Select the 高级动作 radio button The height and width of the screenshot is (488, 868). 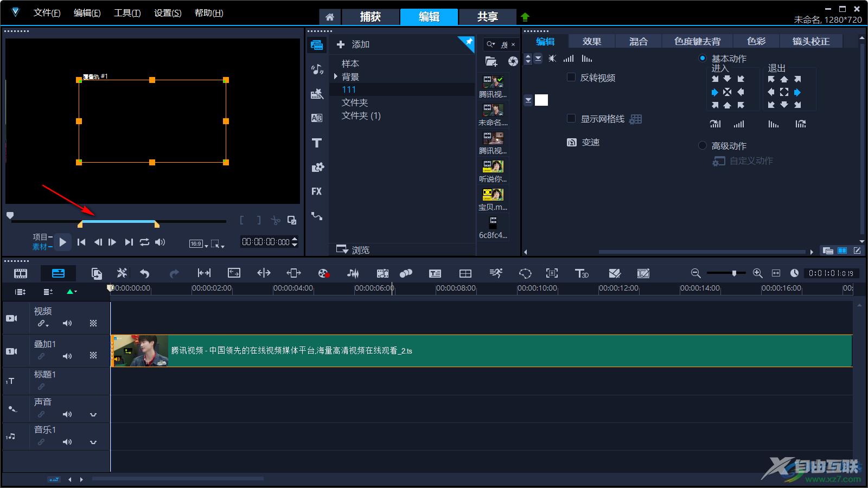click(x=703, y=145)
